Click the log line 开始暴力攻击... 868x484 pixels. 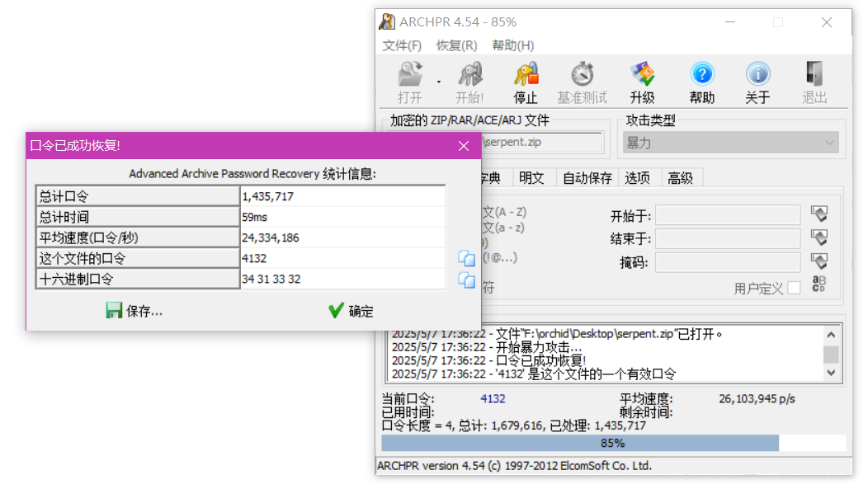pyautogui.click(x=487, y=347)
